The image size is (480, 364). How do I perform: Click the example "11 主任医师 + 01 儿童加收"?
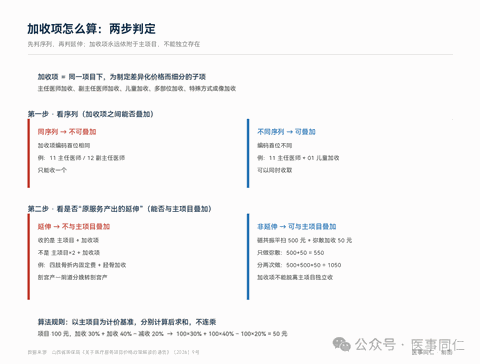(304, 158)
